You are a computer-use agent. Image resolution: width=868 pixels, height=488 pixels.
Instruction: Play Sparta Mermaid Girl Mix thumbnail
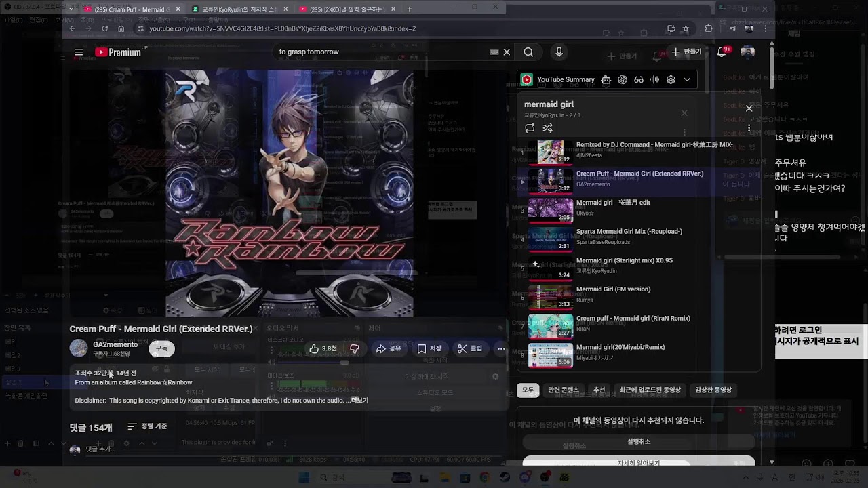(551, 239)
